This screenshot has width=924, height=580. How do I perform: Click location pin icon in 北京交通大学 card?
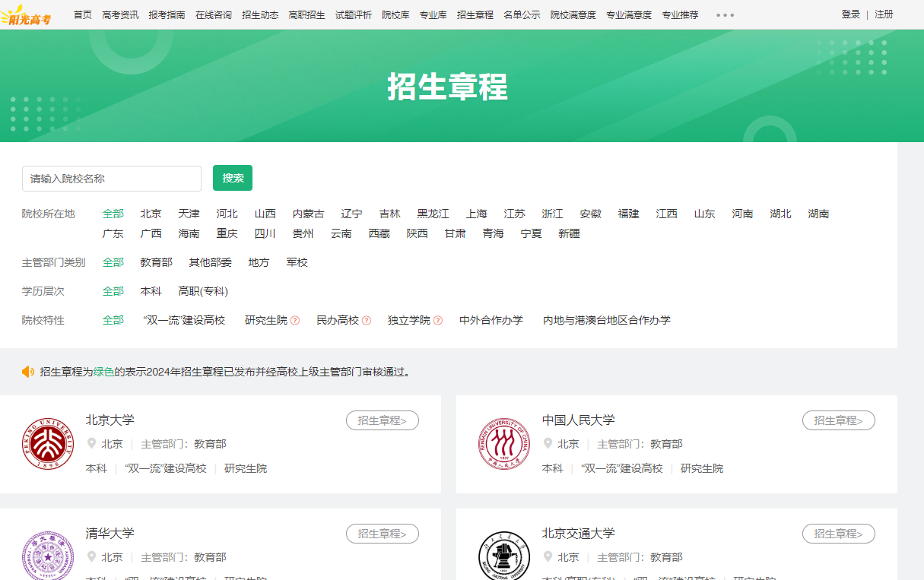pyautogui.click(x=548, y=556)
